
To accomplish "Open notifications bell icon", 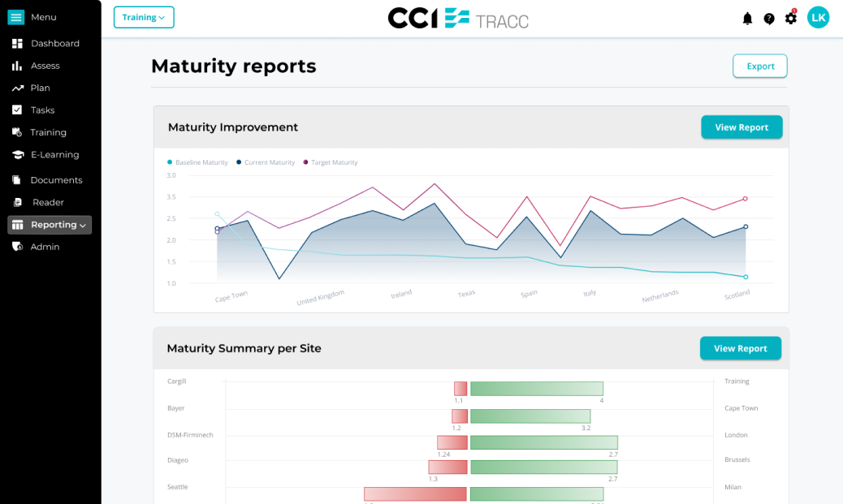I will click(747, 19).
